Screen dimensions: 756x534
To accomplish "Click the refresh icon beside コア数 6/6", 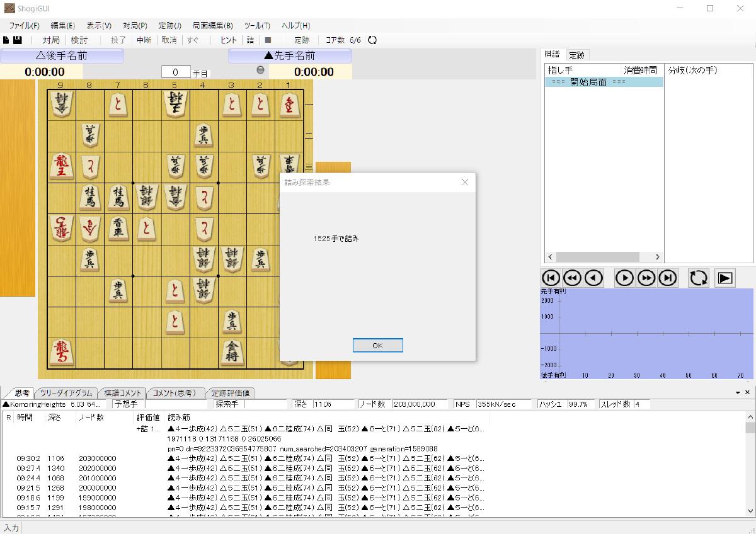I will (x=372, y=40).
